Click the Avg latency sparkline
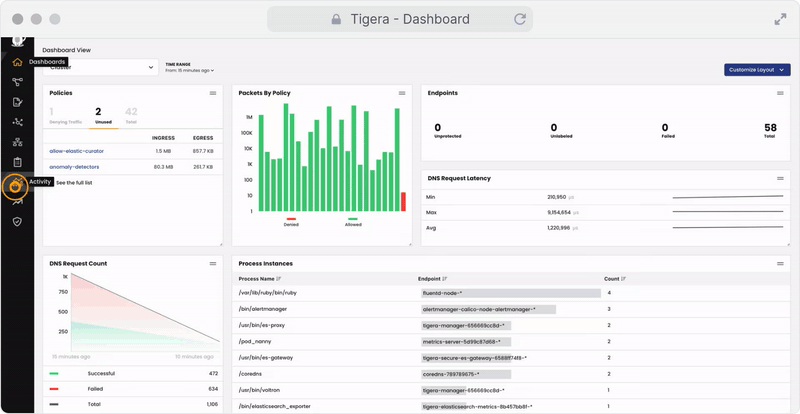The height and width of the screenshot is (414, 800). pos(728,227)
